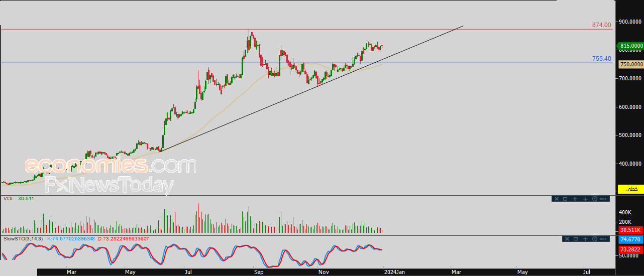Maximize the SlowSTO indicator pane
The height and width of the screenshot is (276, 644).
point(576,239)
